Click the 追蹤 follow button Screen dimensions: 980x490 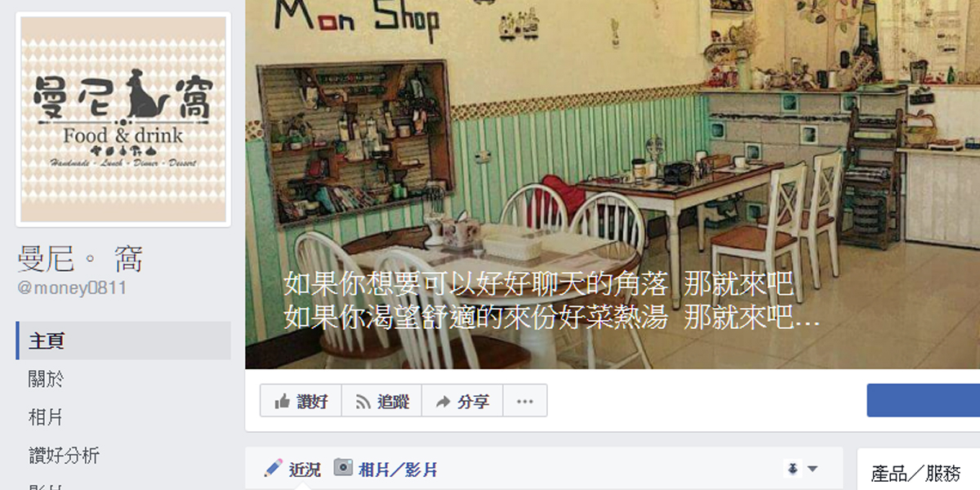(x=381, y=401)
